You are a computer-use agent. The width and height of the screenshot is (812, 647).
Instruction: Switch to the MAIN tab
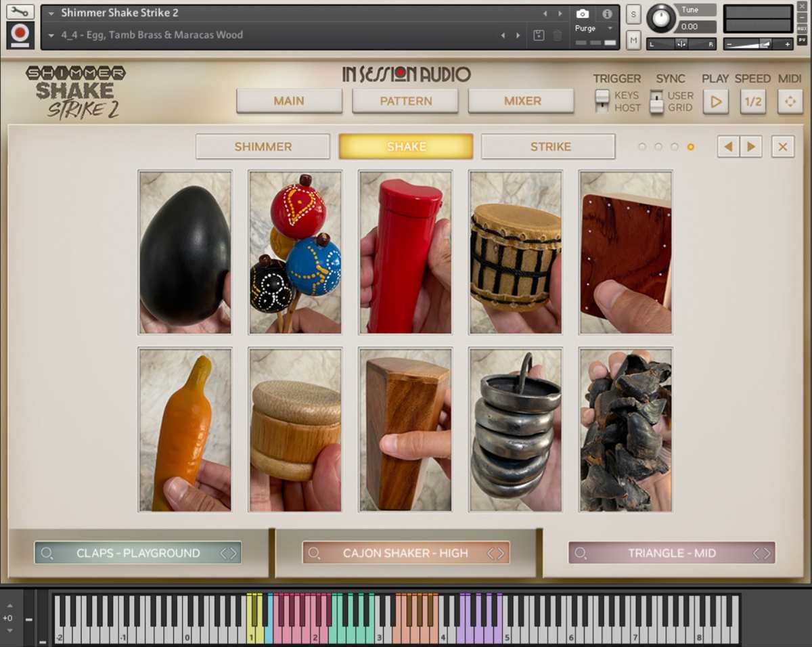click(289, 101)
